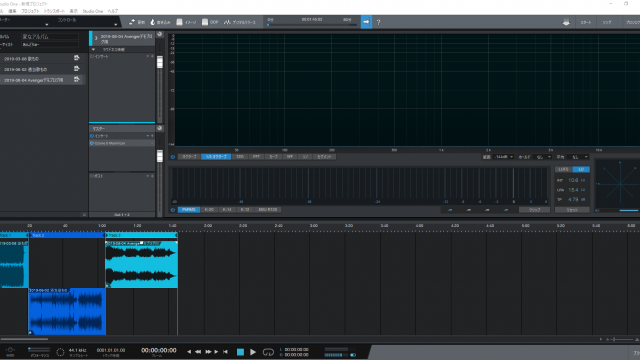Select the EBU R128 meter scale
640x360 pixels.
pos(268,210)
